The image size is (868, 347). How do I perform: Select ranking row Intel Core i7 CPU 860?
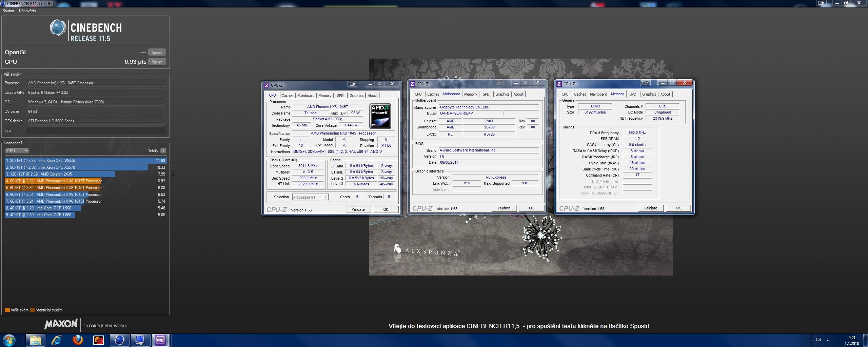click(x=85, y=215)
